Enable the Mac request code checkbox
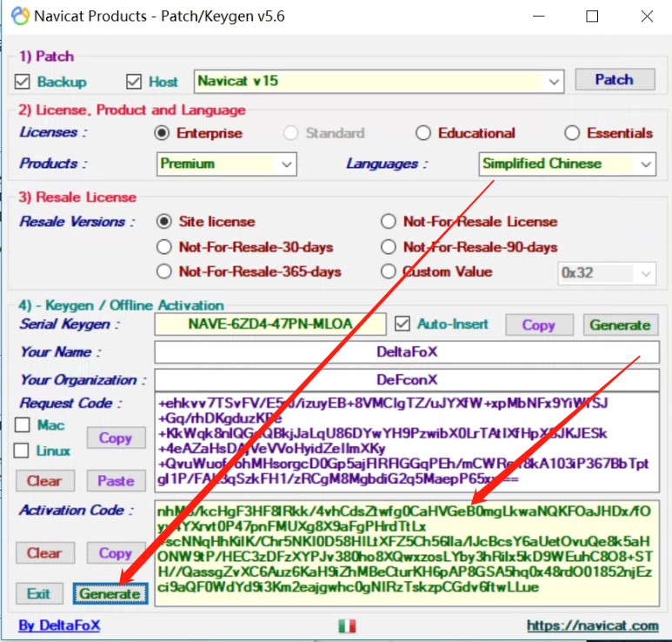 [22, 425]
